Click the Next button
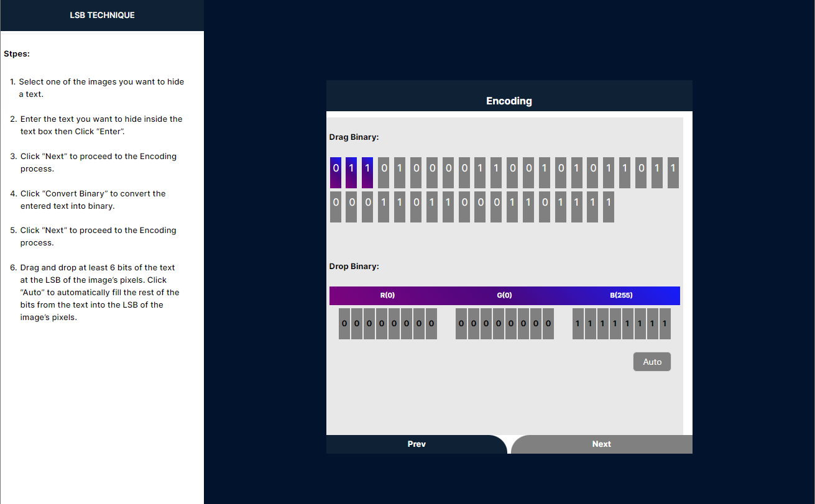The image size is (815, 504). coord(601,444)
